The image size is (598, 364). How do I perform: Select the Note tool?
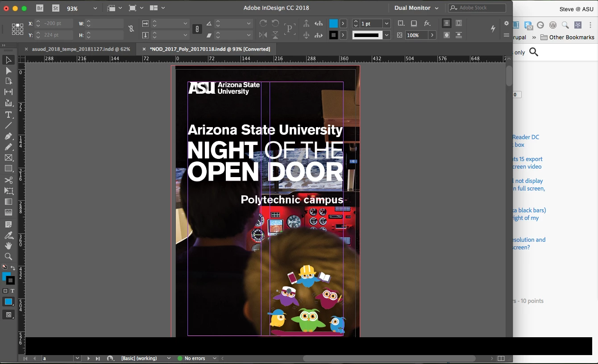point(8,224)
